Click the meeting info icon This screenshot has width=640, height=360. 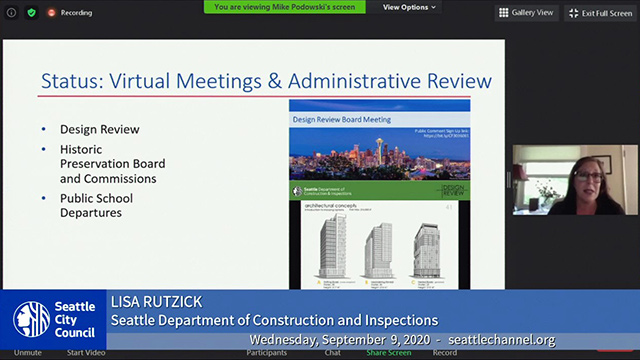pos(11,13)
